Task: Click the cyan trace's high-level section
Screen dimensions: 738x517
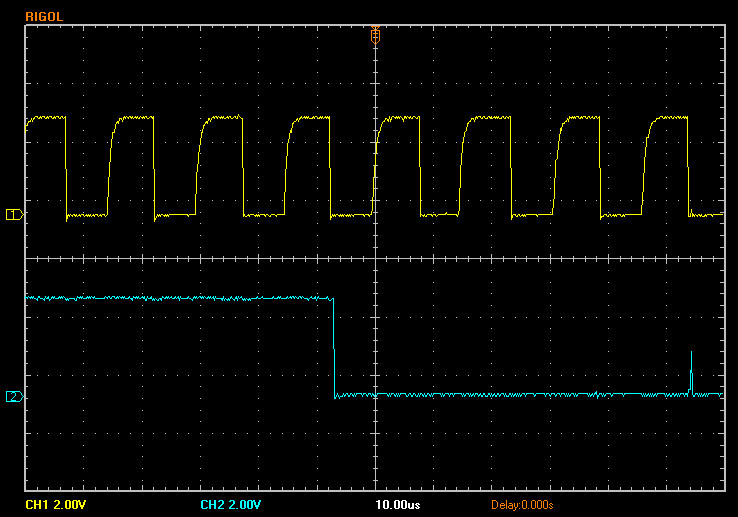Action: [180, 298]
